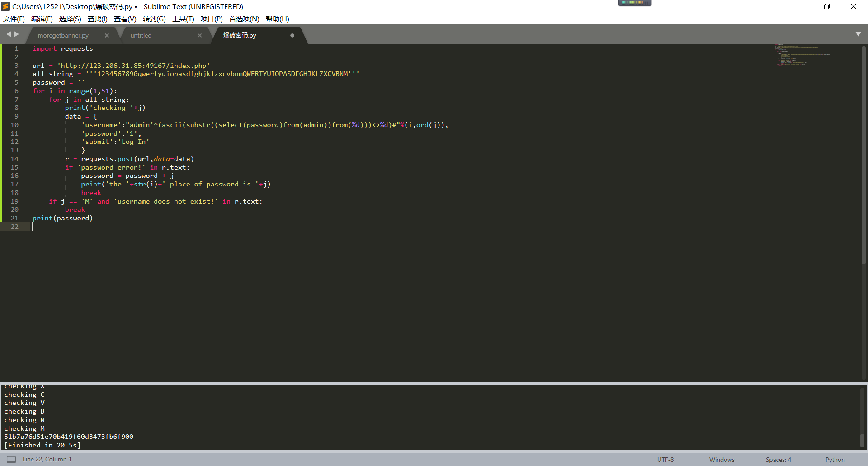The width and height of the screenshot is (868, 466).
Task: Click the Windows line-endings indicator
Action: [x=722, y=459]
